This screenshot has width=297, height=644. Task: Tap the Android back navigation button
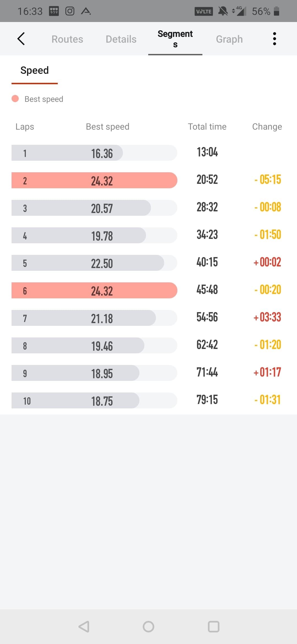84,627
